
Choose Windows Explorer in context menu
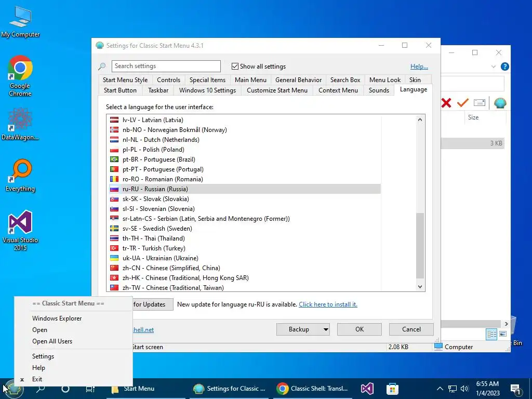[x=73, y=318]
